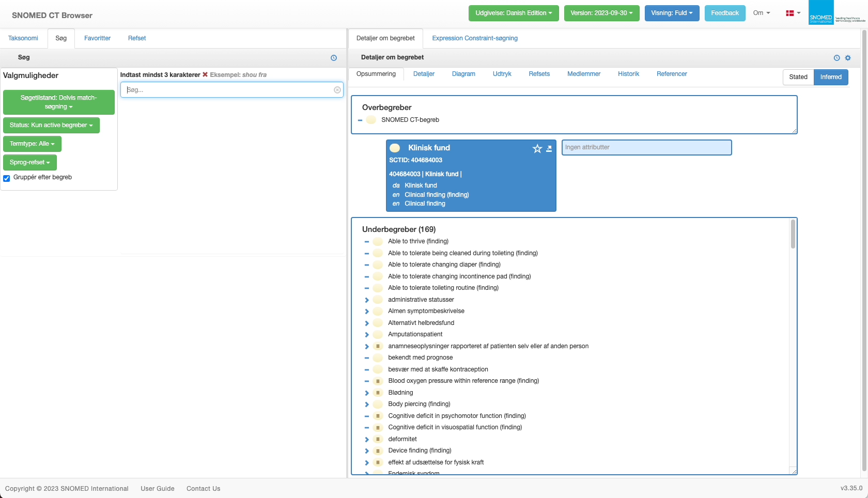Open the Historik tab
Screen dimensions: 868x498
[x=628, y=74]
